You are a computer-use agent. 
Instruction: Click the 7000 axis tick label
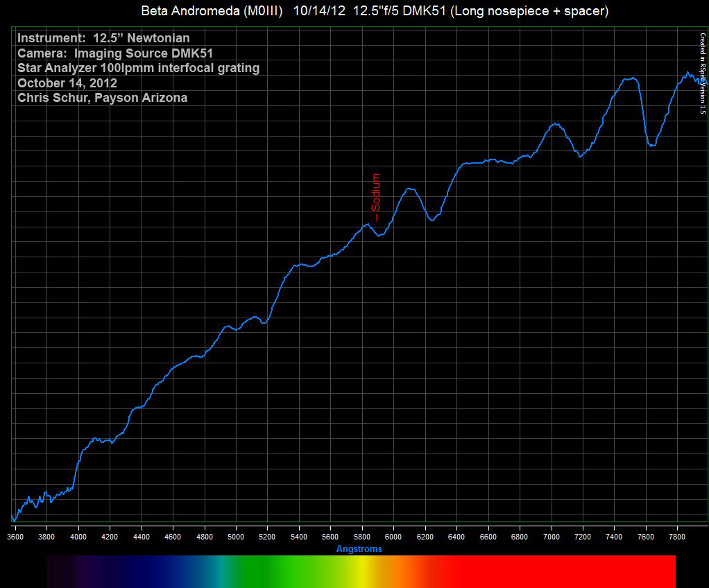552,537
